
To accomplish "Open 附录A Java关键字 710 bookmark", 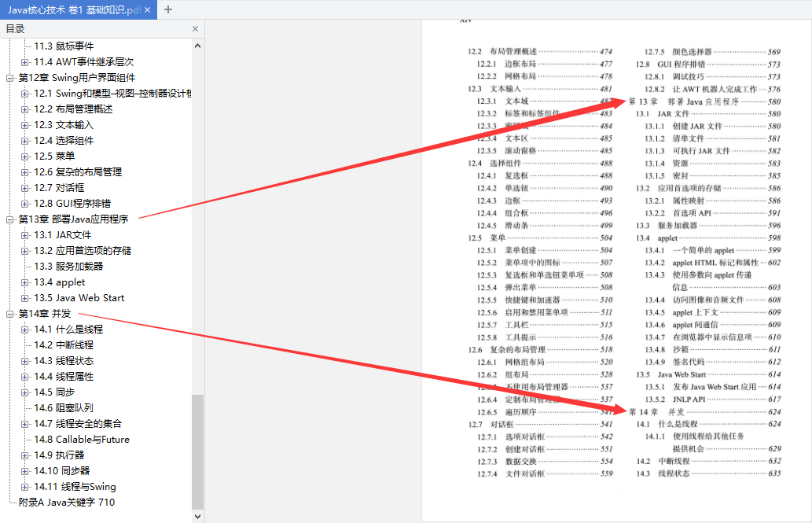I will pyautogui.click(x=66, y=503).
